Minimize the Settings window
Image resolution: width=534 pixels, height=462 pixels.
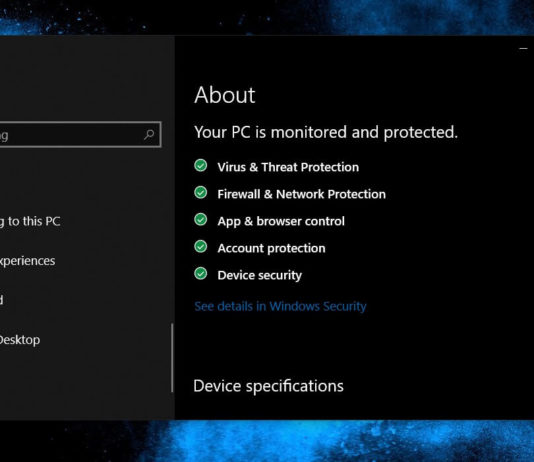point(523,49)
